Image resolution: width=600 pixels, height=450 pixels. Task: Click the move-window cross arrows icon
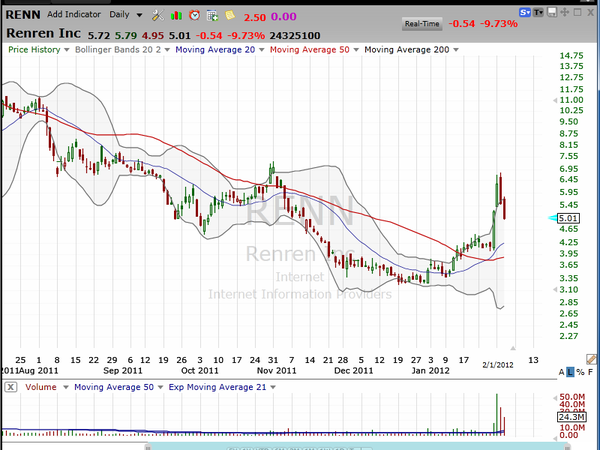(x=564, y=13)
